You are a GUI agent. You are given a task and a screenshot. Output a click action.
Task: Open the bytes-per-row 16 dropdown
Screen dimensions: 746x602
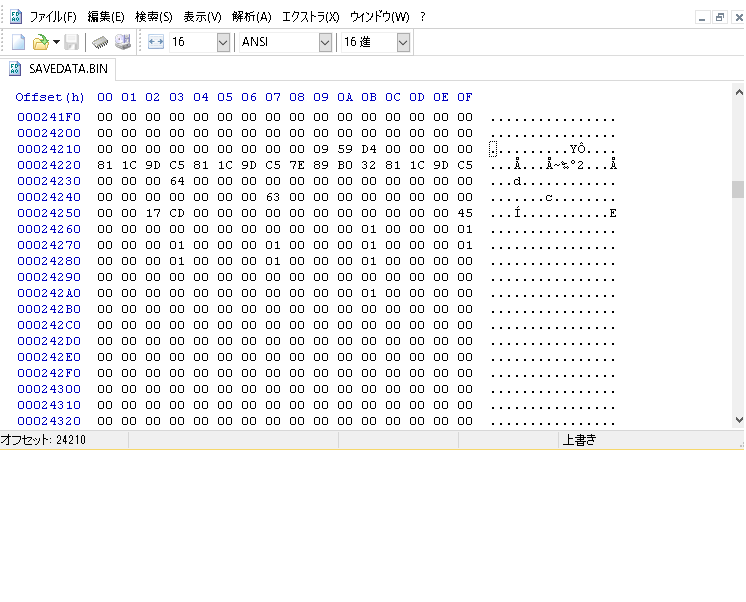[223, 42]
